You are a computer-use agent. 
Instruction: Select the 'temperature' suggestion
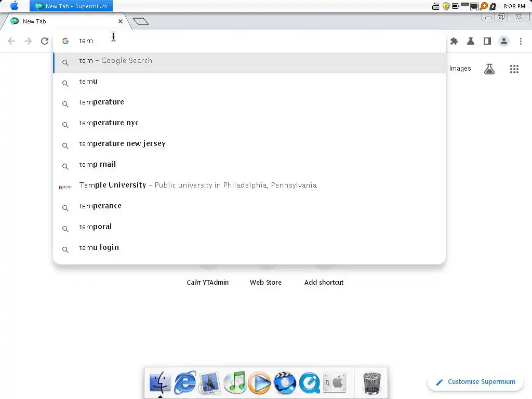249,104
